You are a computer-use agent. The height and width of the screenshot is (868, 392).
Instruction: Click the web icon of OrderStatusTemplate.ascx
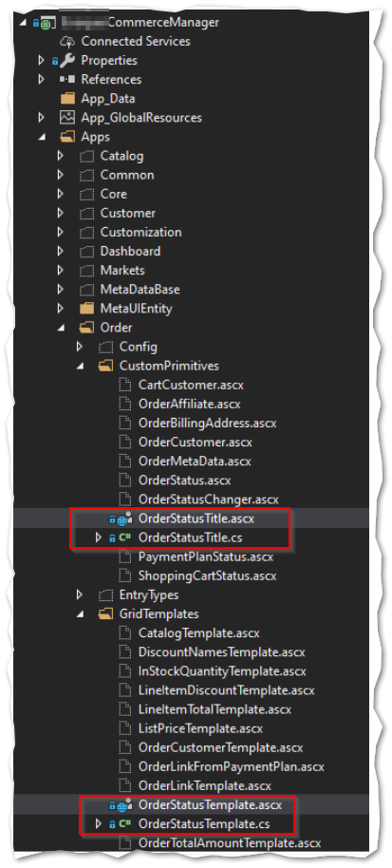(123, 805)
